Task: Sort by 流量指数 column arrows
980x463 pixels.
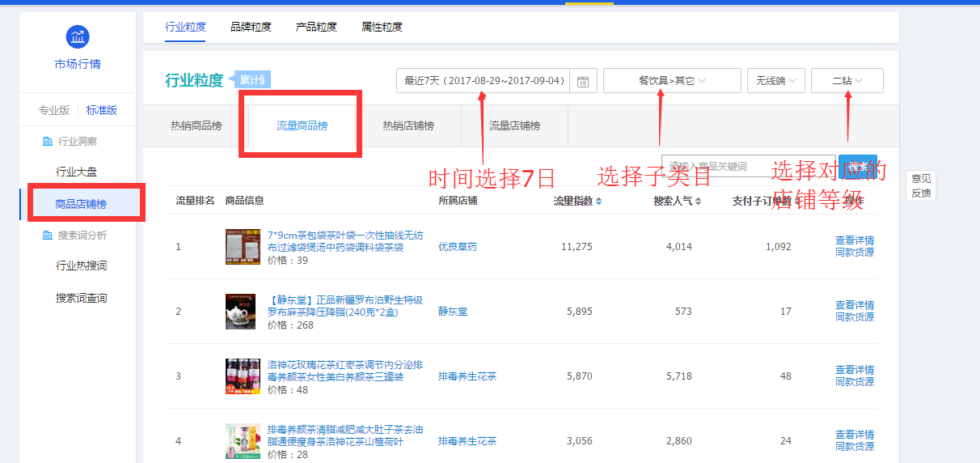Action: coord(598,201)
